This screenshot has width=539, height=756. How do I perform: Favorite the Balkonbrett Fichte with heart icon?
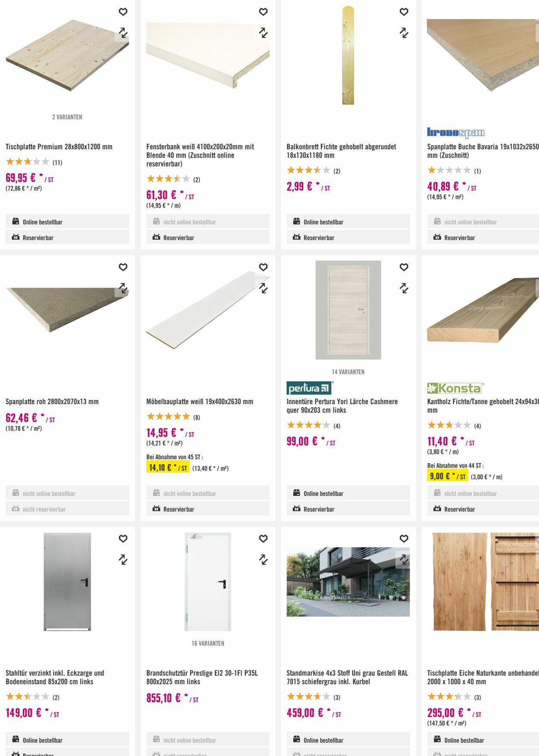[x=404, y=12]
